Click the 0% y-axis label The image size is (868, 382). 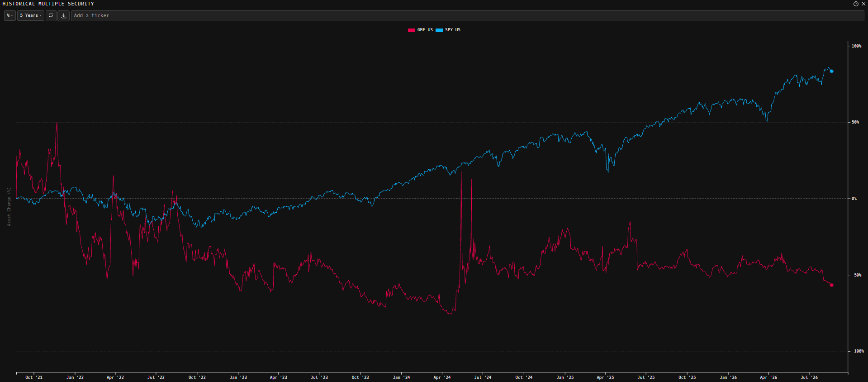[x=854, y=199]
